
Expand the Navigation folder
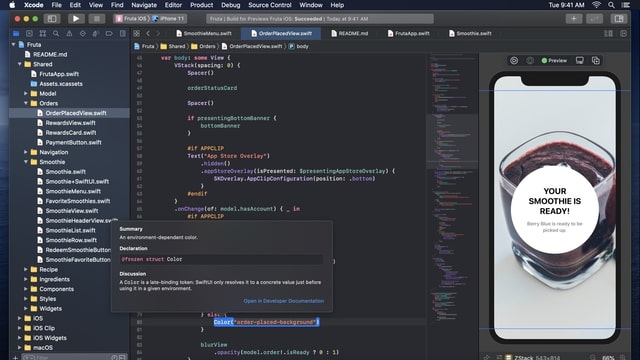click(x=26, y=152)
